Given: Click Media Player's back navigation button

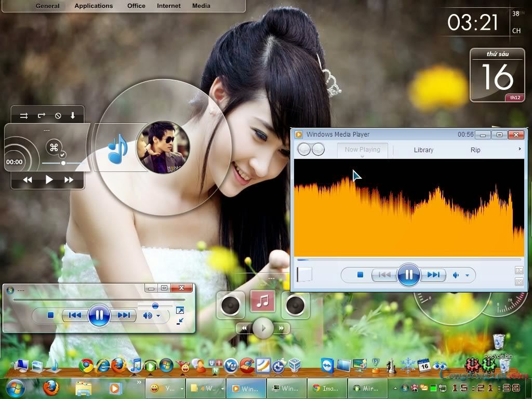Looking at the screenshot, I should coord(304,149).
